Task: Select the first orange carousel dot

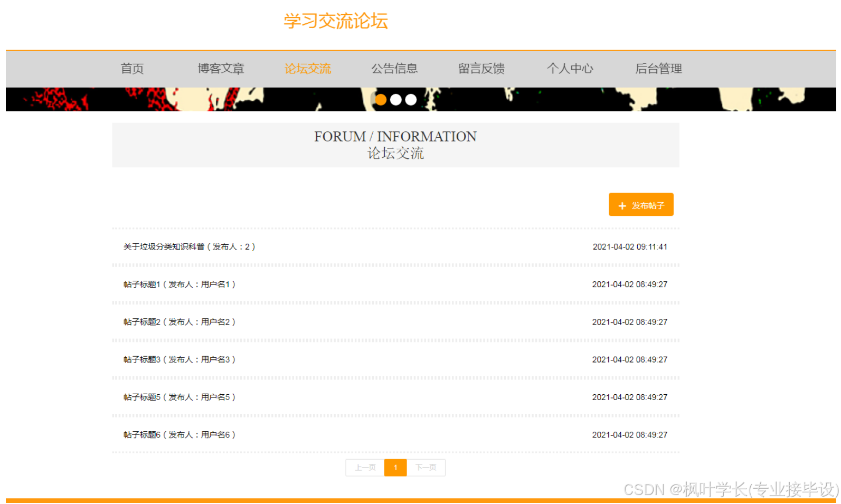Action: 381,100
